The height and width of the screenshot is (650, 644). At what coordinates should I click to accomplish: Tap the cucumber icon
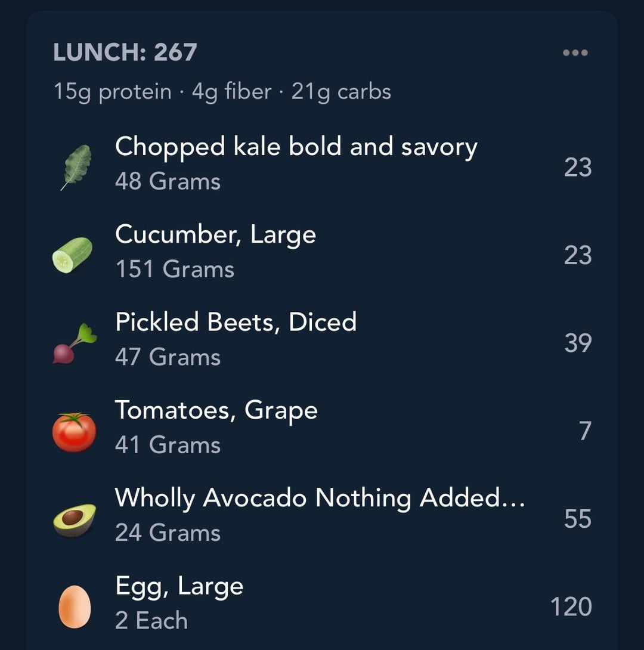72,255
